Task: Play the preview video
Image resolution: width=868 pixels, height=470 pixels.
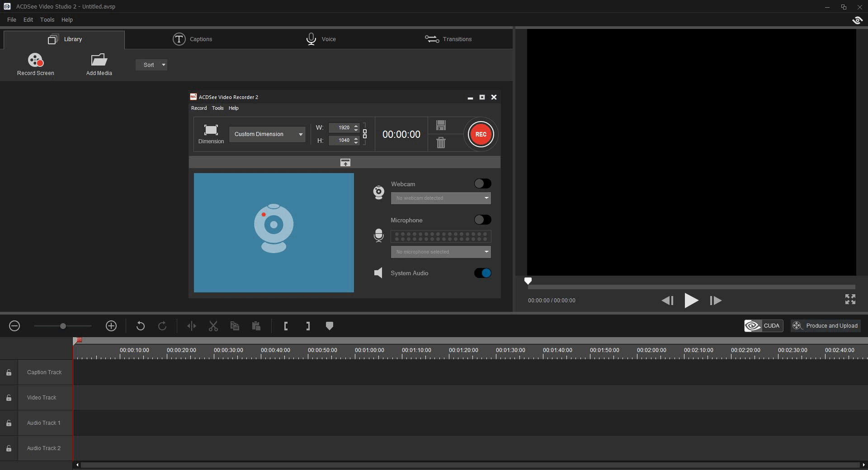Action: point(691,301)
